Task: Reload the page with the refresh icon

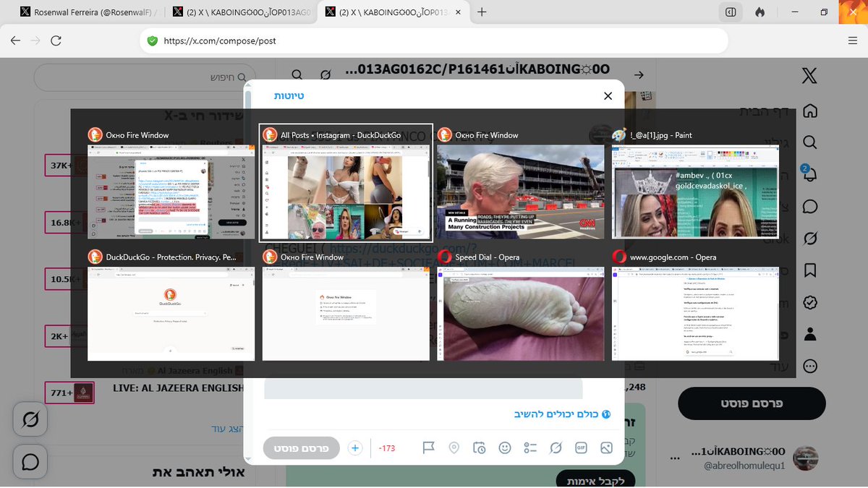Action: pos(56,41)
